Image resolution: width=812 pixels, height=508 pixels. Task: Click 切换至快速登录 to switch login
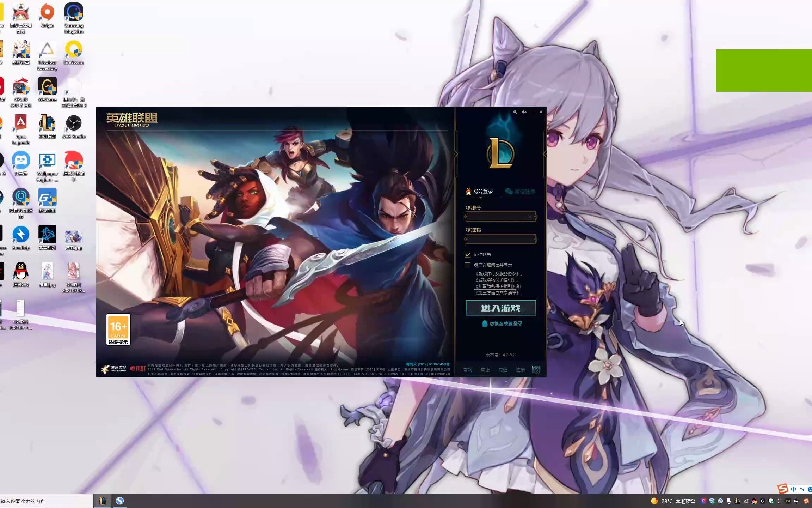[502, 323]
